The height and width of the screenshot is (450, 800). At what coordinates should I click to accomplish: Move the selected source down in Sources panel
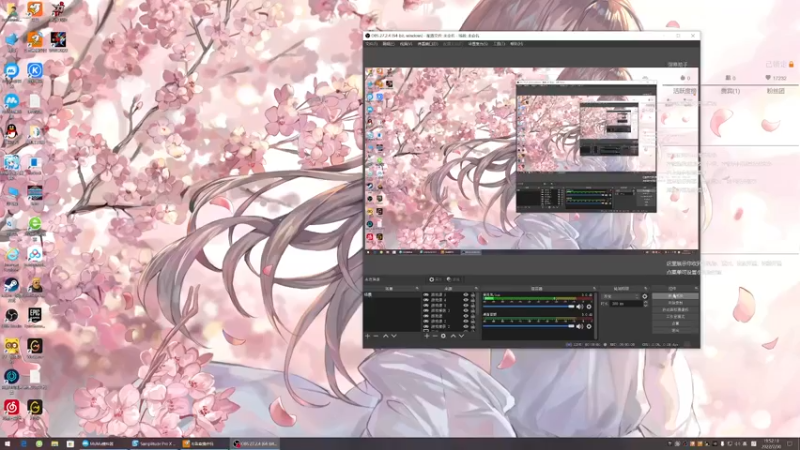pos(461,336)
